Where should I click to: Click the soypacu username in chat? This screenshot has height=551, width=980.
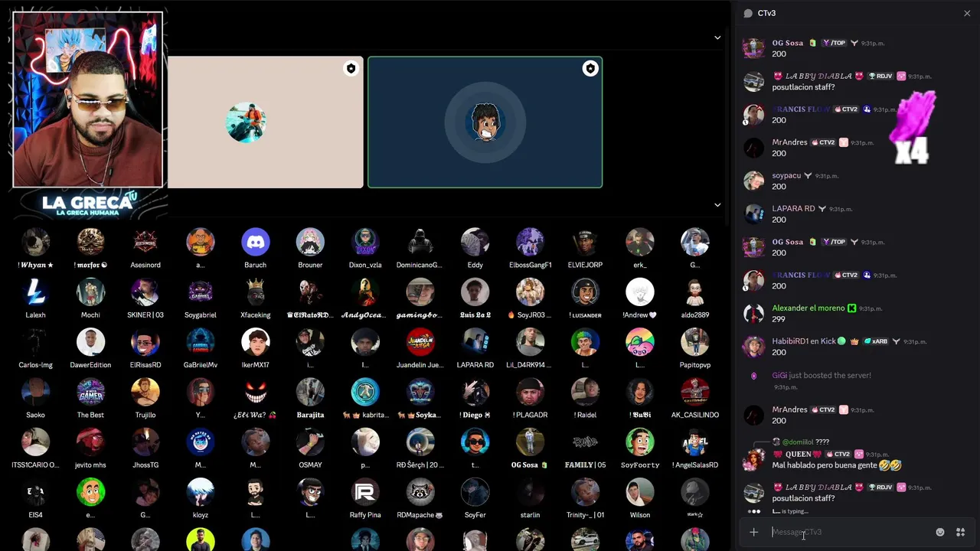tap(786, 175)
